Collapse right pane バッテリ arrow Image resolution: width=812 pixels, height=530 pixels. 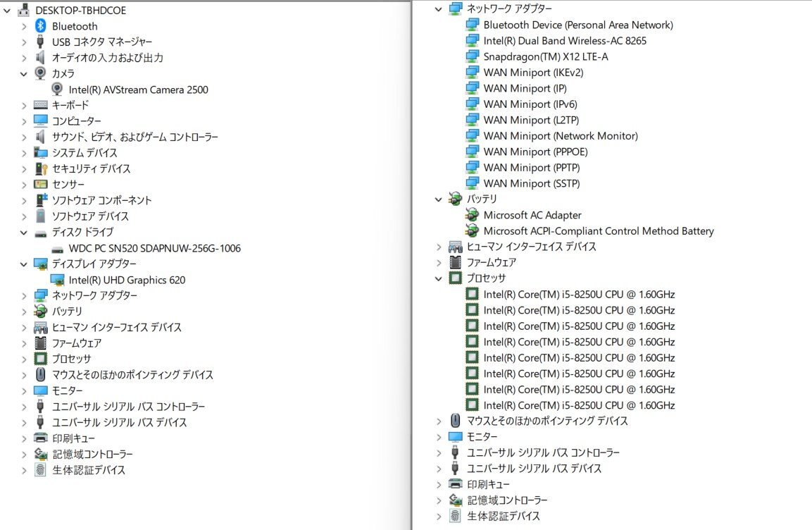(x=439, y=199)
